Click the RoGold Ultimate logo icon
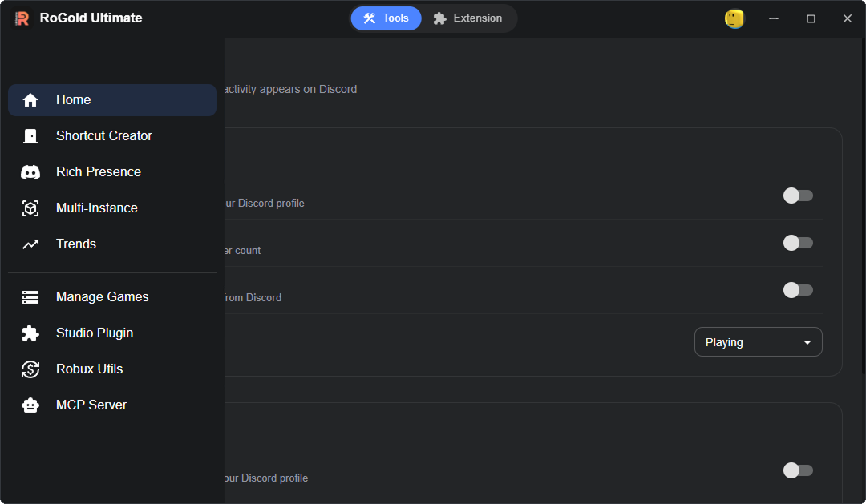The image size is (866, 504). (x=22, y=18)
